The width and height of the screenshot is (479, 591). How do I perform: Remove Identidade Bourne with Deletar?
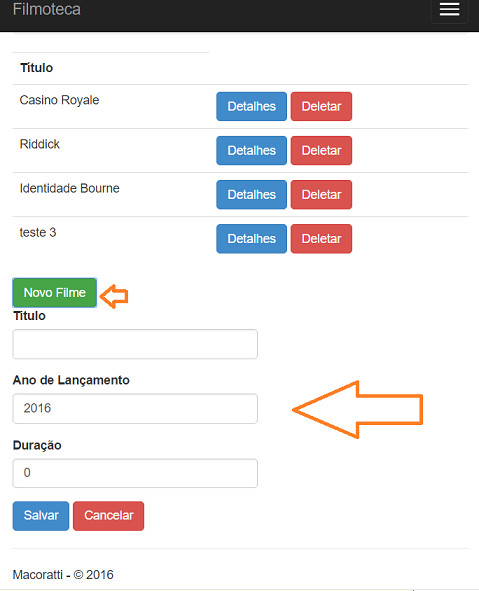[321, 194]
